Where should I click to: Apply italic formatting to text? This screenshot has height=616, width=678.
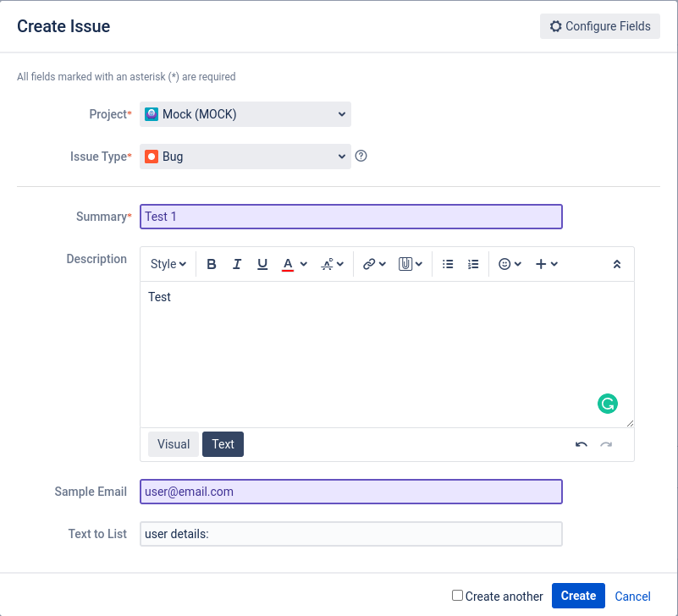(237, 264)
